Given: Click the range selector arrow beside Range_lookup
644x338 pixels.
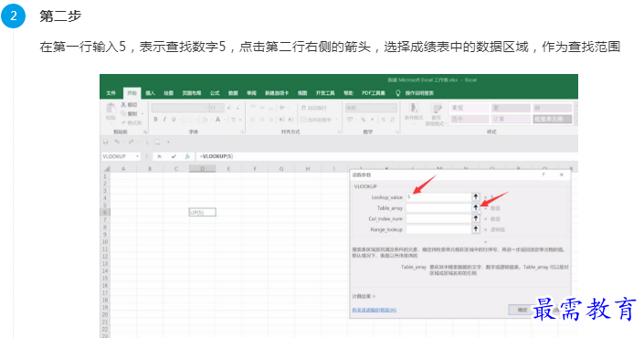Looking at the screenshot, I should point(476,229).
